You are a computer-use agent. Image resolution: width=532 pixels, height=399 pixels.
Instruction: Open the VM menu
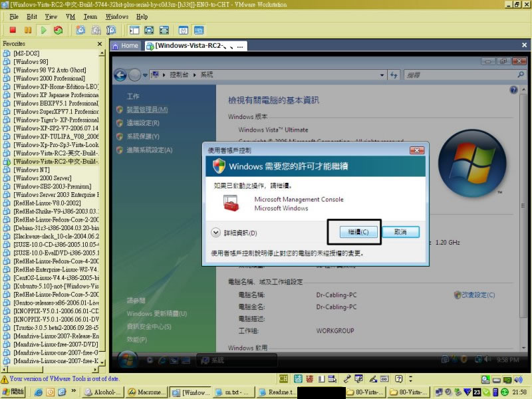(70, 16)
